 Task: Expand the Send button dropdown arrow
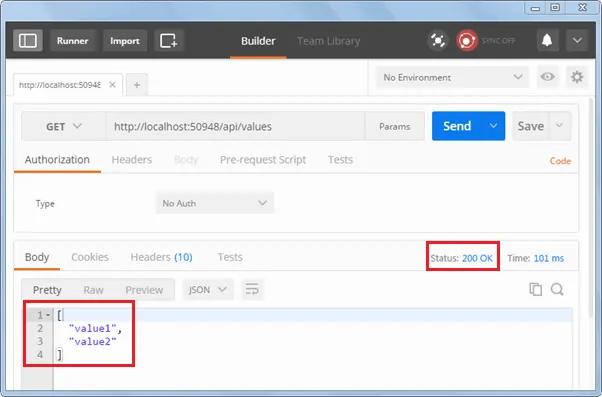point(493,126)
